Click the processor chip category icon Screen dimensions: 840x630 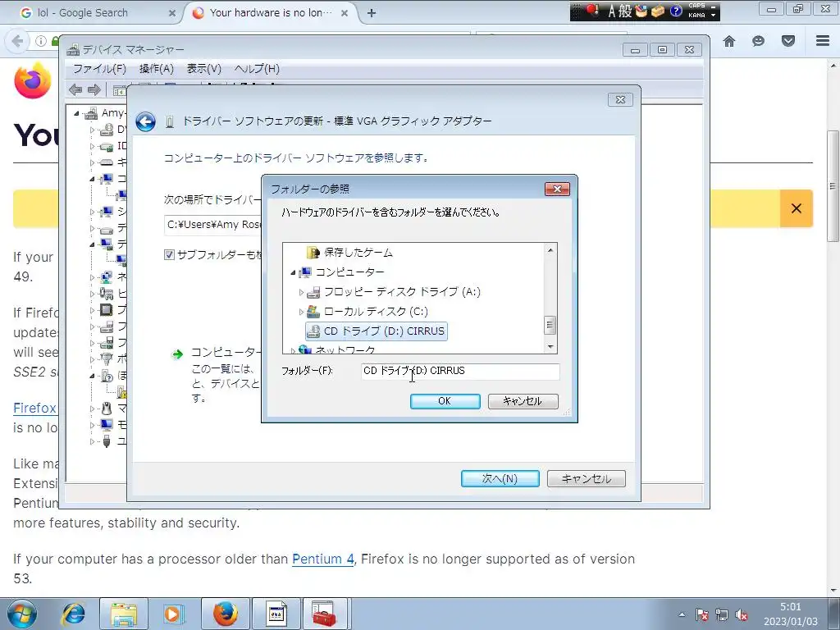107,309
